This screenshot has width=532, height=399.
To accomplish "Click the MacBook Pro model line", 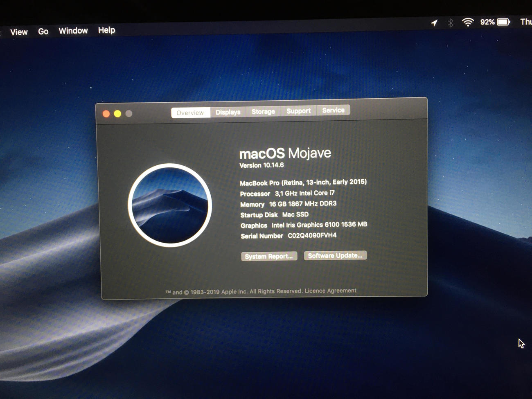I will (x=303, y=182).
